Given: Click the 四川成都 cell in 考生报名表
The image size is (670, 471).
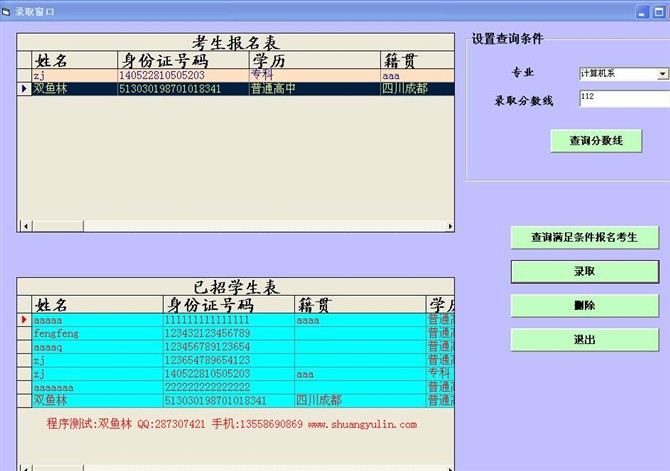Looking at the screenshot, I should point(417,88).
